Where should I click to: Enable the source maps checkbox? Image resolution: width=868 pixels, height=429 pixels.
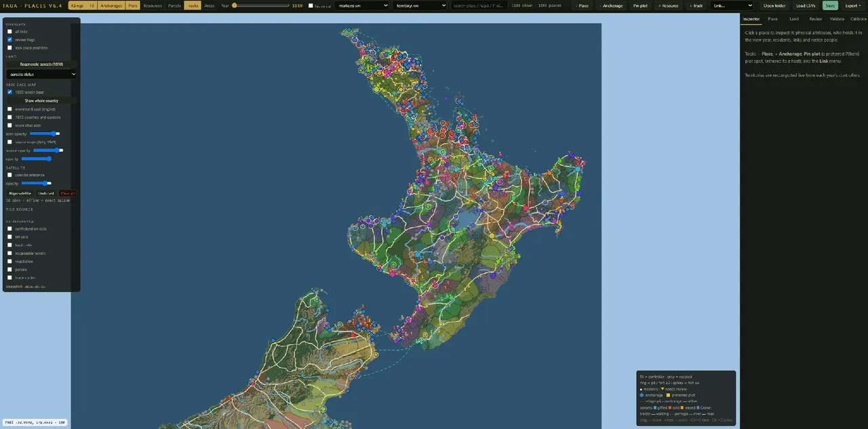[x=9, y=142]
